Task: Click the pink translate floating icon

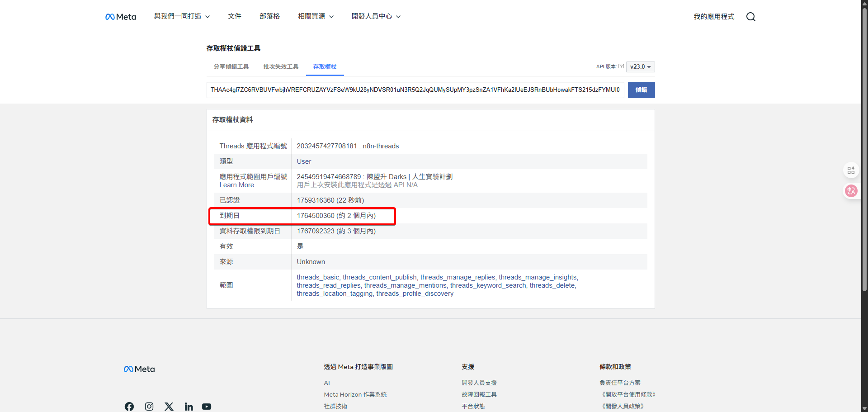Action: pos(851,191)
